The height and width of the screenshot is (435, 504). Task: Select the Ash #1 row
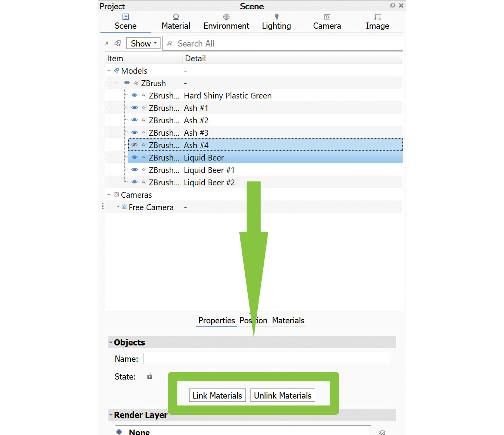point(266,108)
